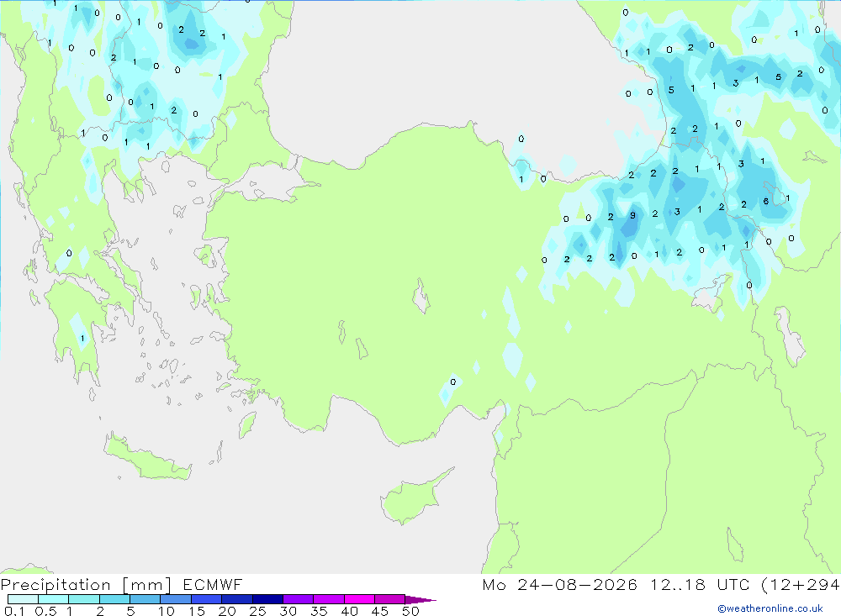This screenshot has height=616, width=841.
Task: Click the legend label "35"
Action: tap(319, 611)
